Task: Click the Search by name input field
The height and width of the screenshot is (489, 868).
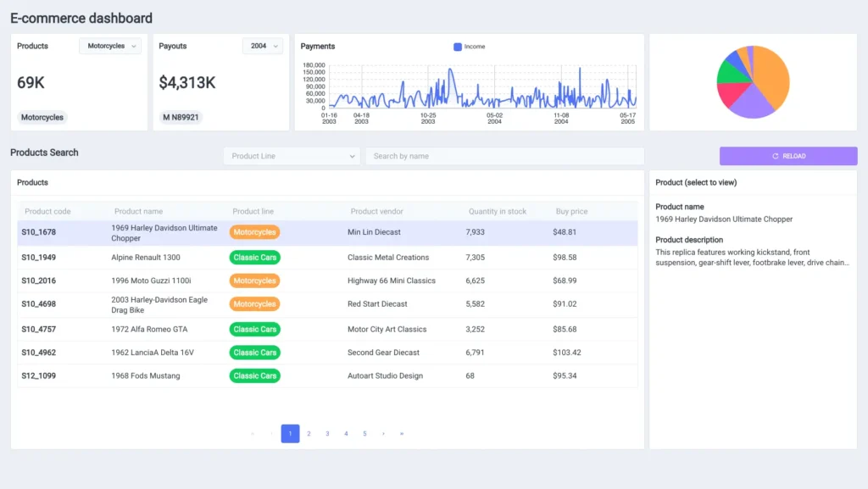Action: tap(504, 156)
